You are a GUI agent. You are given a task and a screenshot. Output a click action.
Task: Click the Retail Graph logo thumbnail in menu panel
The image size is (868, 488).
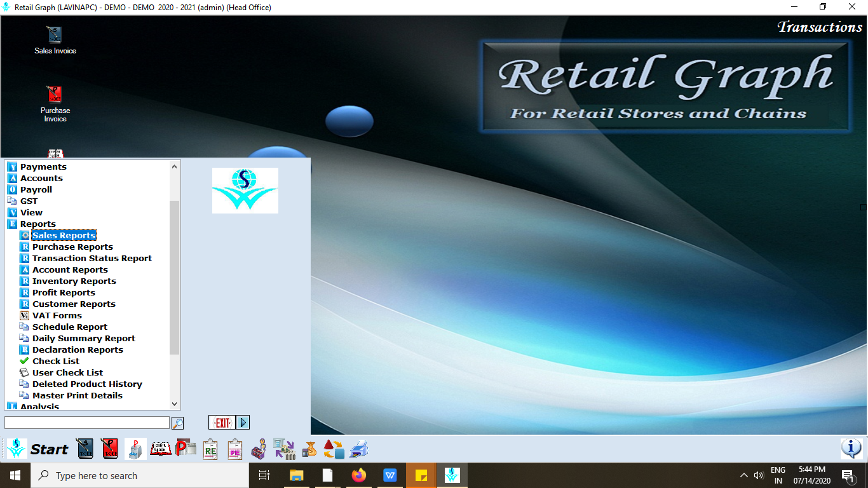pyautogui.click(x=245, y=191)
